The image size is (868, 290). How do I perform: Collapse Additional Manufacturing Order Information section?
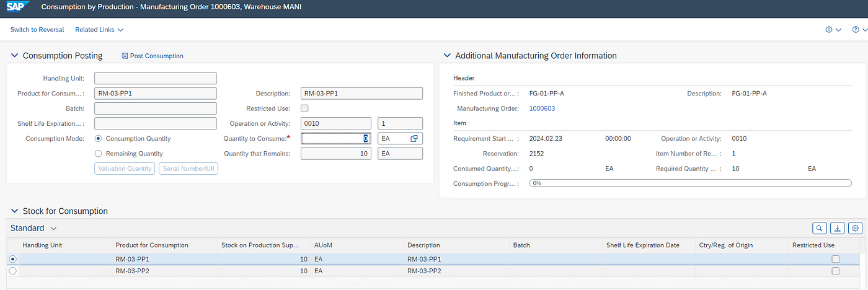click(x=446, y=56)
